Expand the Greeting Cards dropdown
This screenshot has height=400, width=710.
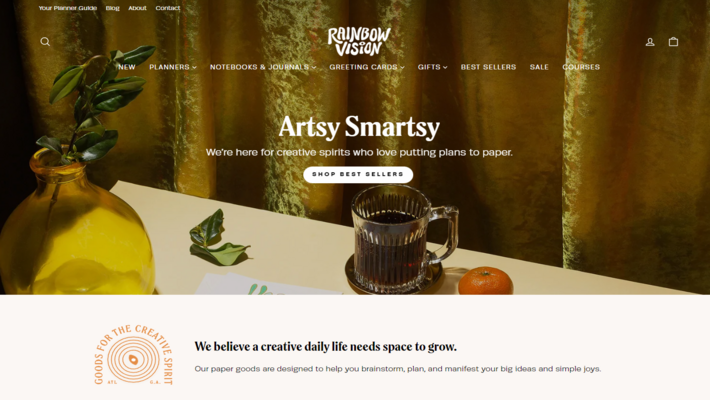[x=367, y=67]
